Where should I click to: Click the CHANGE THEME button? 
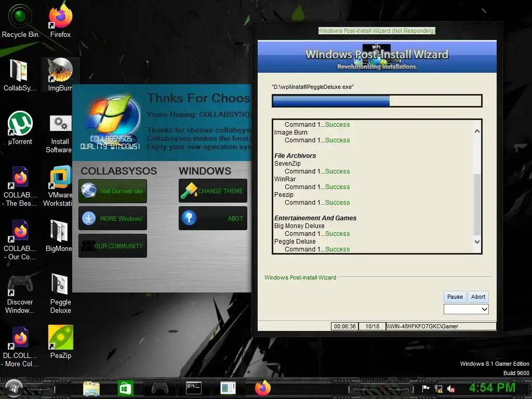(x=213, y=191)
